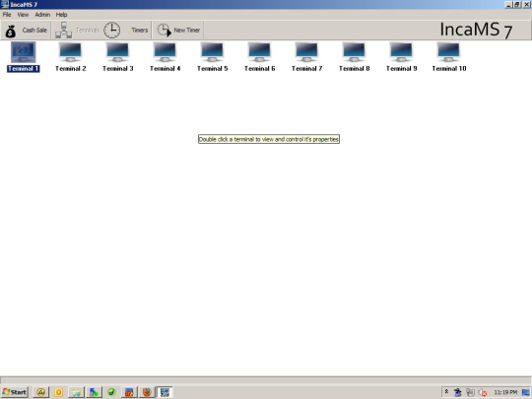Click the Cash Sale label
532x399 pixels.
(34, 31)
